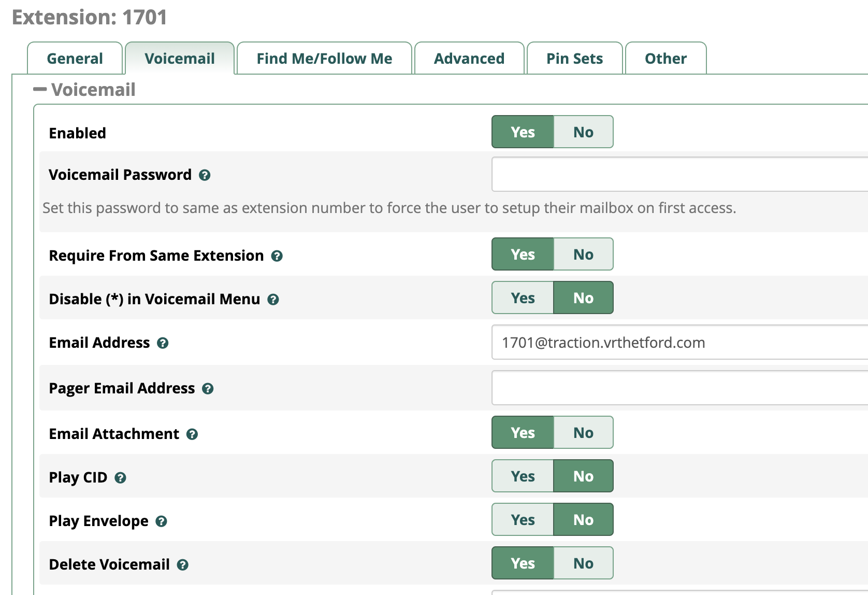The image size is (868, 595).
Task: Click help icon beside Play Envelope
Action: coord(161,521)
